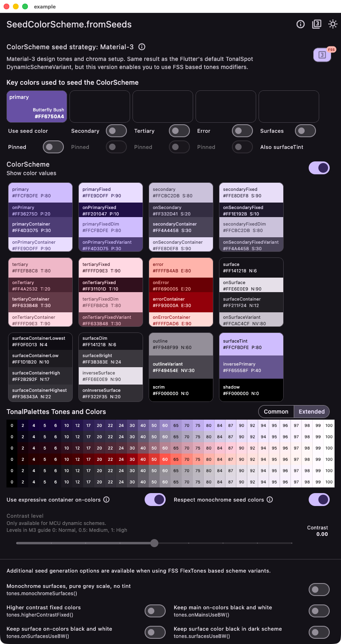341x644 pixels.
Task: Switch theme mode with the sun icon
Action: pos(333,24)
